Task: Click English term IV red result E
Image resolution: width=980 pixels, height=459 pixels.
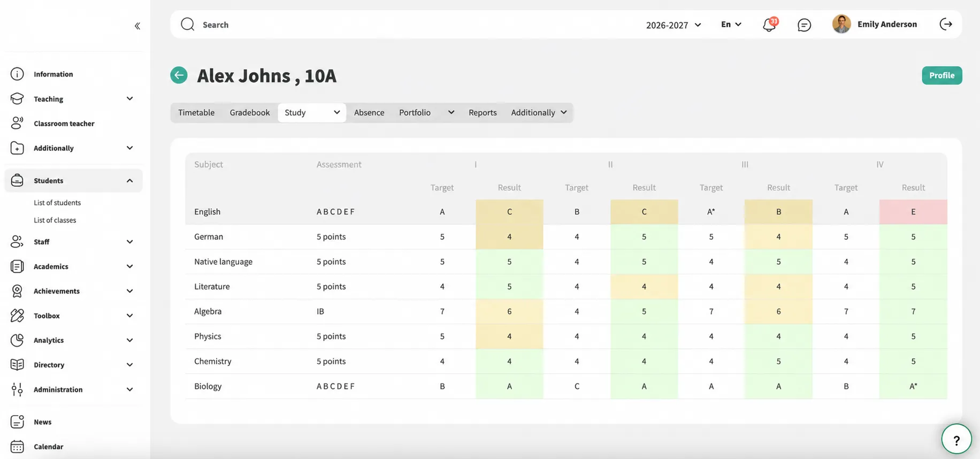Action: click(x=913, y=212)
